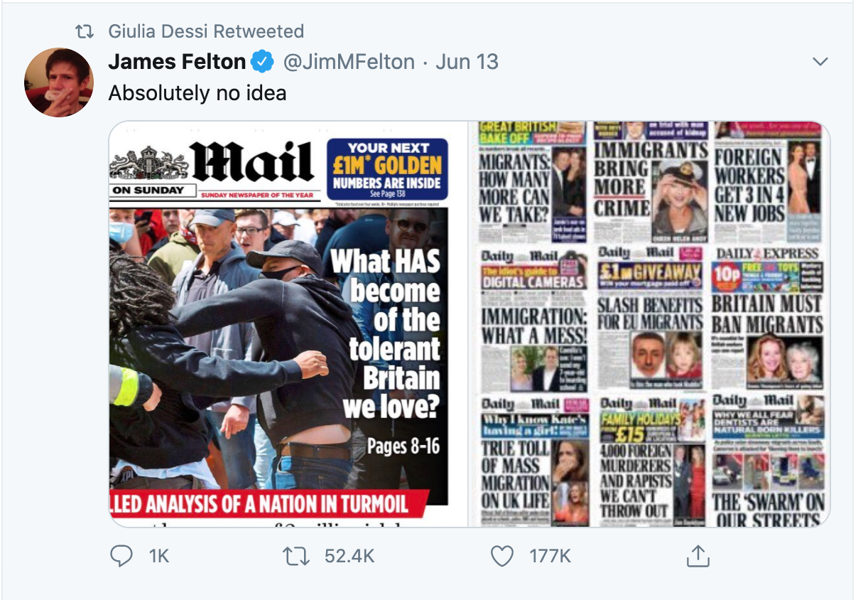Screen dimensions: 868x600
Task: Click the 177K likes count
Action: pos(550,555)
